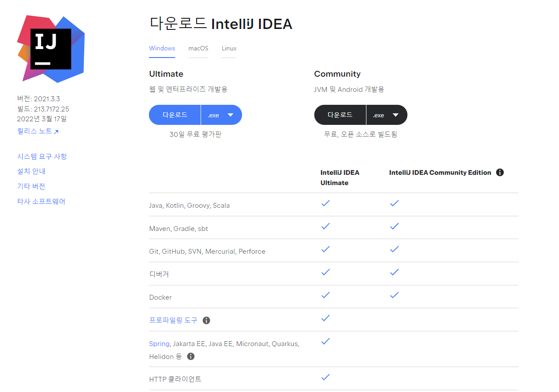The image size is (559, 392).
Task: Open 시스템 요구 사항 link
Action: pyautogui.click(x=42, y=157)
